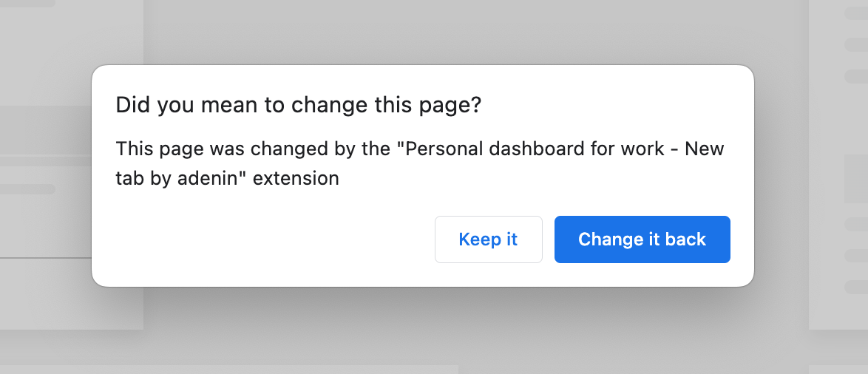Screen dimensions: 868x374
Task: Choose "Change it back" to revert the page
Action: [x=642, y=239]
